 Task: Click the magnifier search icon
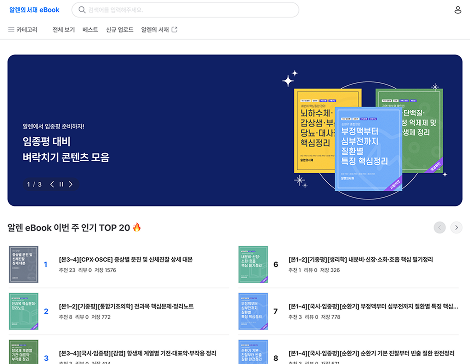(82, 10)
